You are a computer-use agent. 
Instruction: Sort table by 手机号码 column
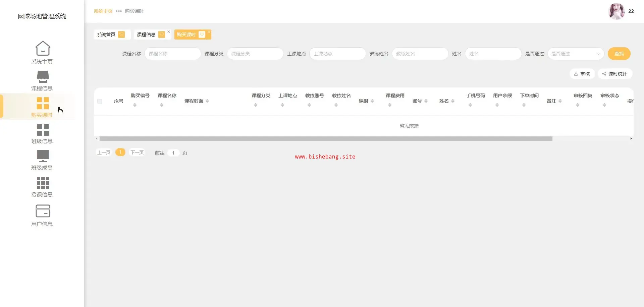(470, 105)
